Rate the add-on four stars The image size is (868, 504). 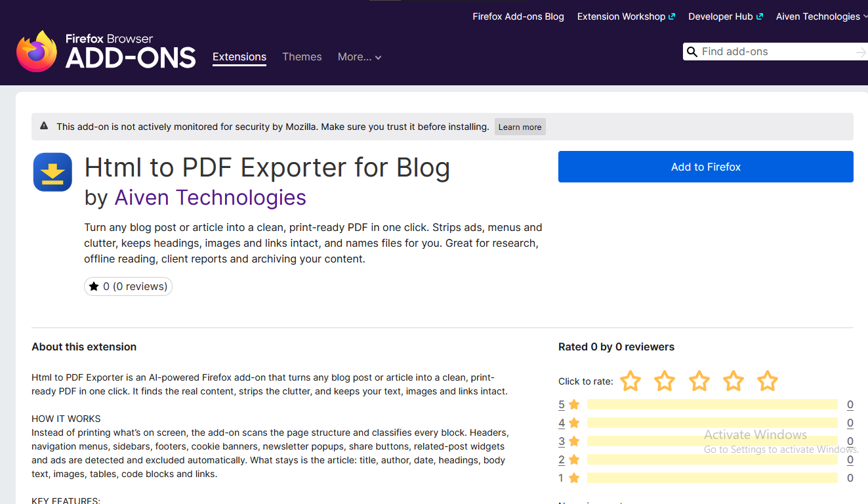(733, 381)
